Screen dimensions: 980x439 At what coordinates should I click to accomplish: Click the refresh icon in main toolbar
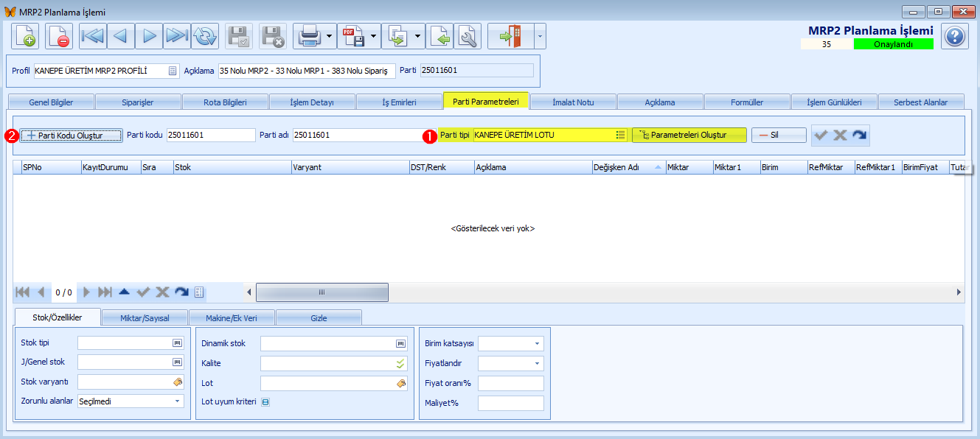click(206, 36)
